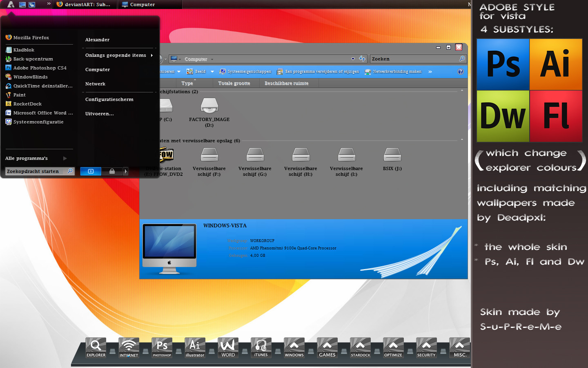Select Verwisselbare schijf (H:) drive
The width and height of the screenshot is (588, 368).
coord(301,162)
